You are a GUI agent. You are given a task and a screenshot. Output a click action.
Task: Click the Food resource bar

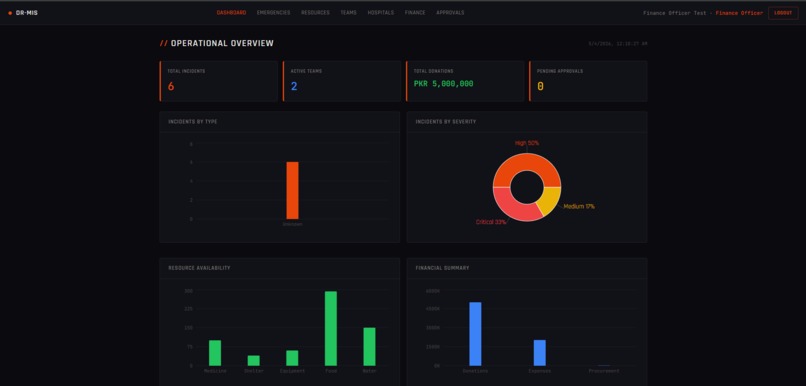(x=331, y=328)
